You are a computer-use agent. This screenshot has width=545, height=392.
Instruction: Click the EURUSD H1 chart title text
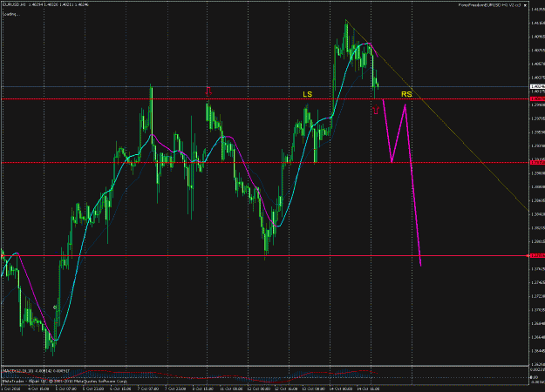pos(45,5)
